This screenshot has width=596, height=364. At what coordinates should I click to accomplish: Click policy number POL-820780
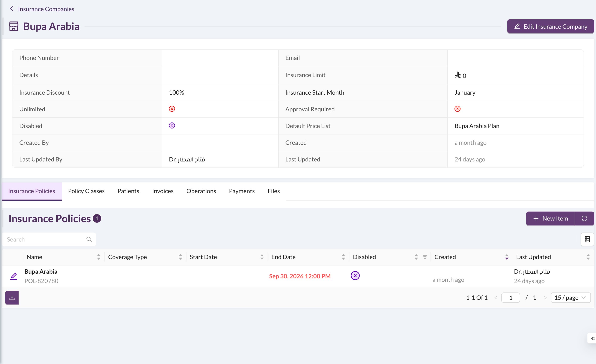pyautogui.click(x=41, y=281)
